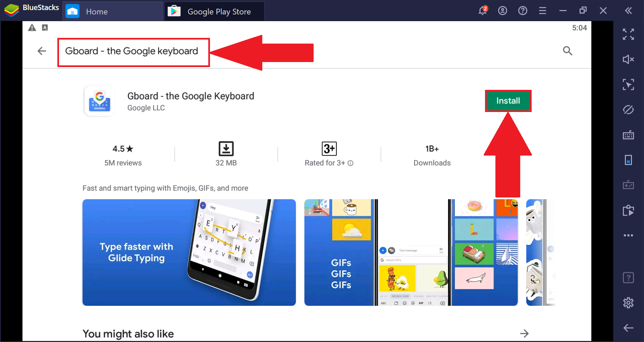Click the Gboard - the Google Keyboard title
This screenshot has height=342, width=644.
191,96
